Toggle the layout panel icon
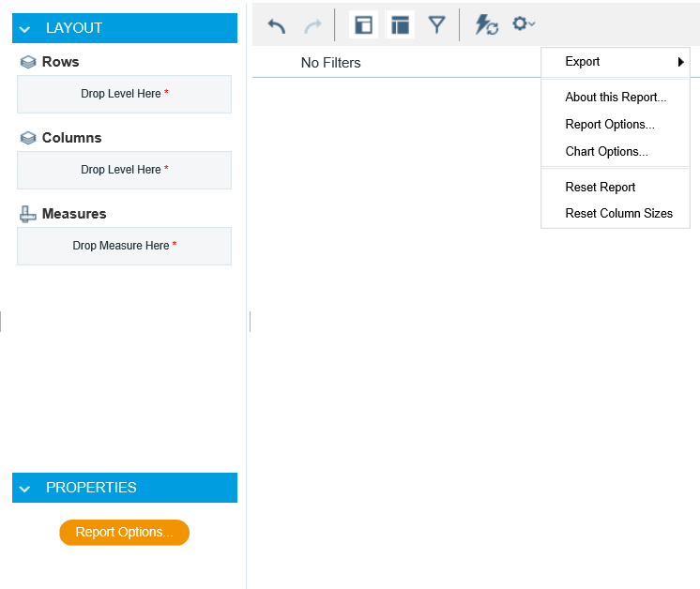 (400, 25)
